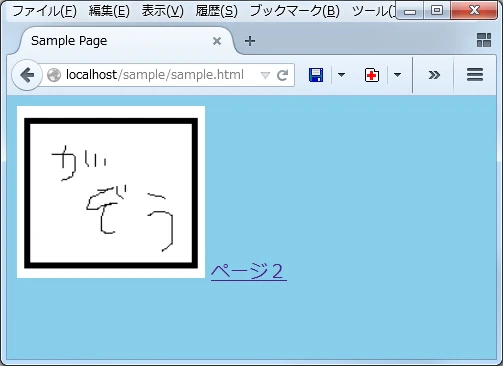Expand the URL history dropdown arrow
This screenshot has height=366, width=503.
(265, 75)
